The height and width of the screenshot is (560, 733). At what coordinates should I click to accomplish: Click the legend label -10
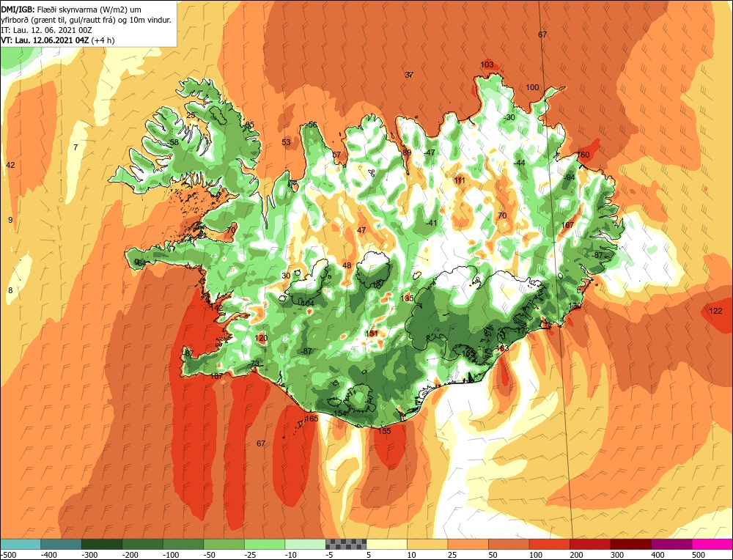(291, 555)
